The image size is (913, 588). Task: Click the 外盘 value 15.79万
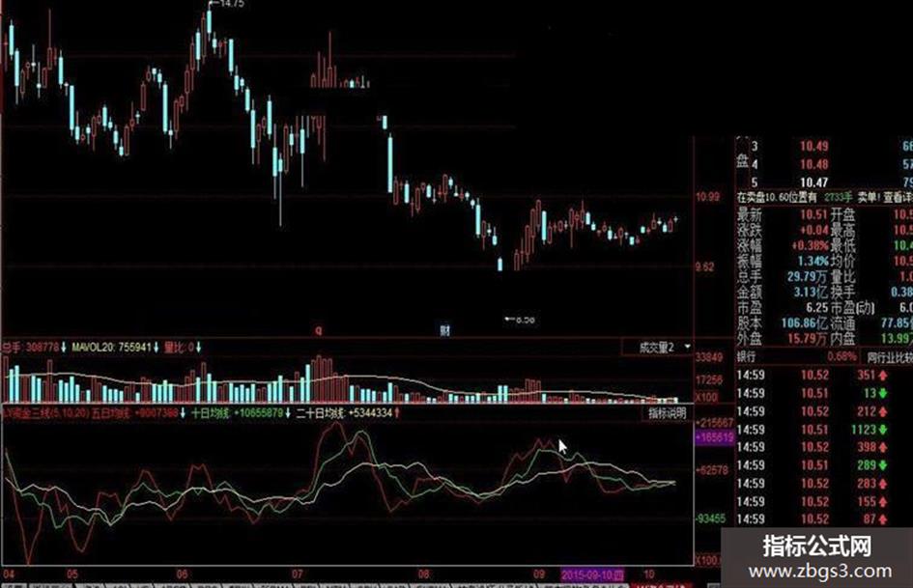pyautogui.click(x=807, y=338)
